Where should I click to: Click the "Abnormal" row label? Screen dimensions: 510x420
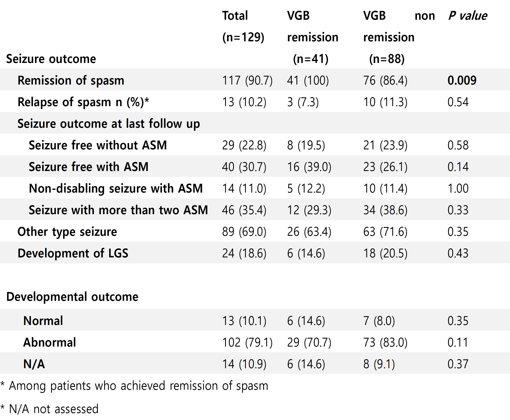[x=49, y=342]
